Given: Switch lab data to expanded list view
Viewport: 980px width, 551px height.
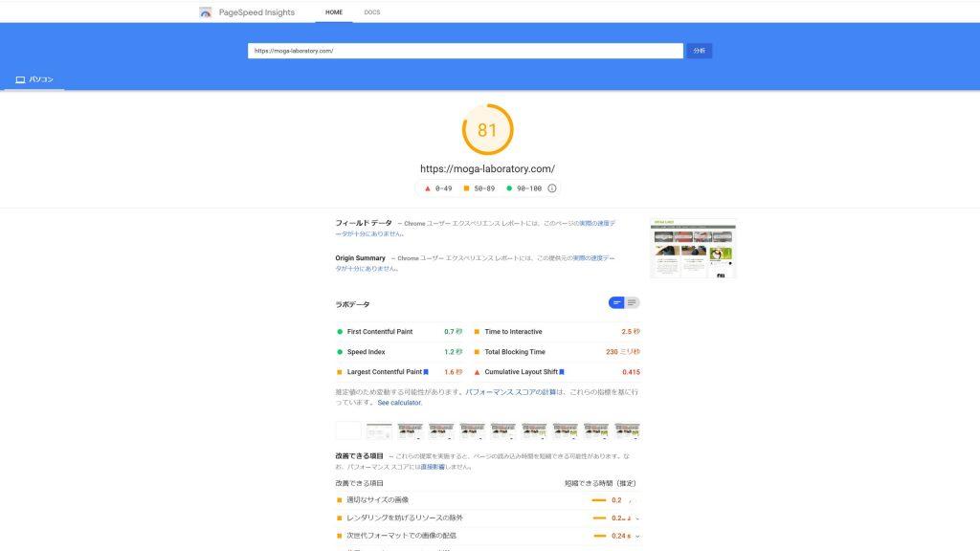Looking at the screenshot, I should (x=632, y=303).
